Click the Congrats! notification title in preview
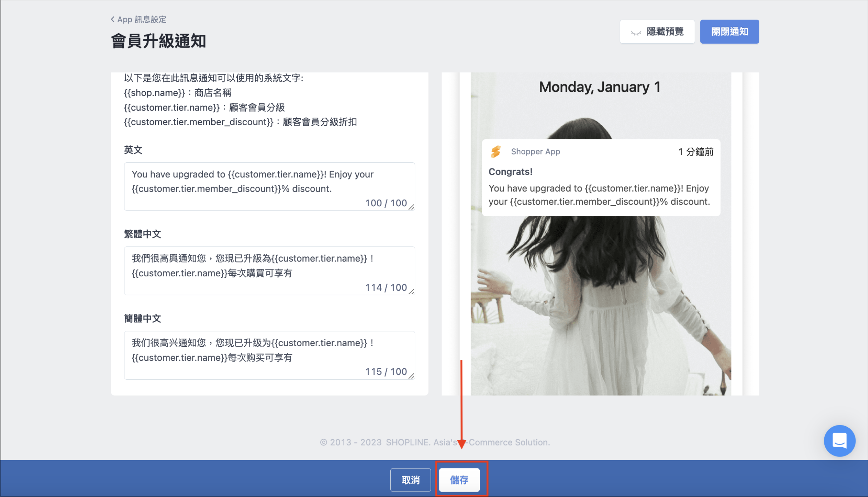This screenshot has height=497, width=868. [511, 172]
